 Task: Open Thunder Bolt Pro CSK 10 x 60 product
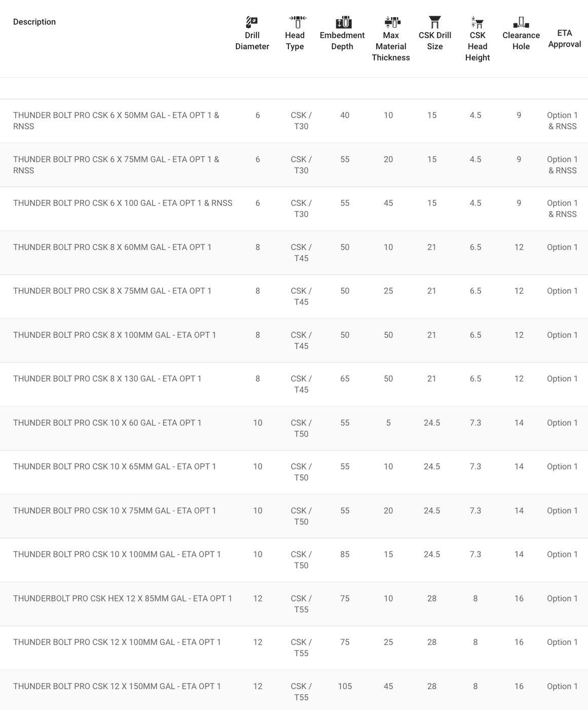point(107,422)
